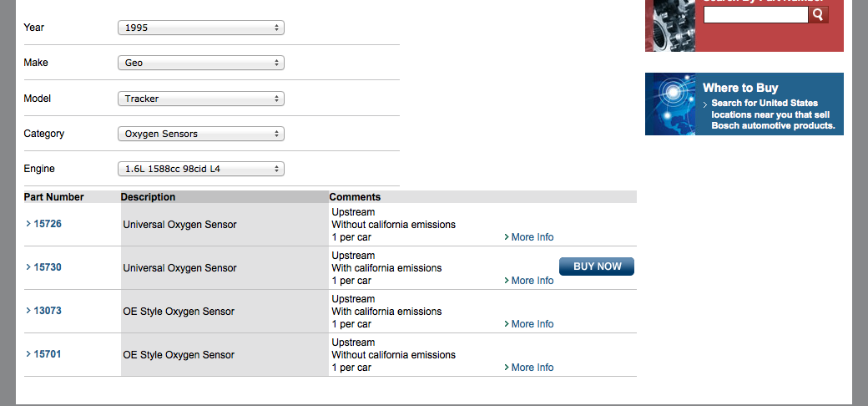Expand the Model dropdown showing Tracker
The image size is (868, 406).
pos(200,99)
